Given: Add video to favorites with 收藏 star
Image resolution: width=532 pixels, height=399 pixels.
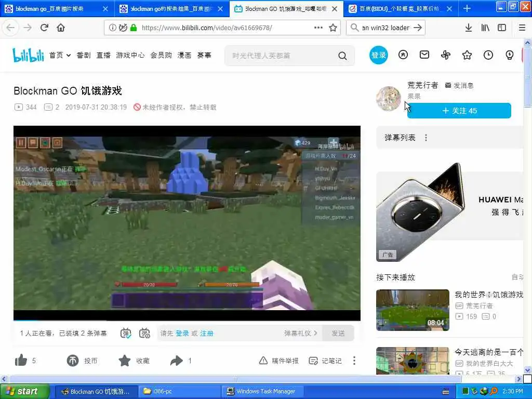Looking at the screenshot, I should click(125, 361).
